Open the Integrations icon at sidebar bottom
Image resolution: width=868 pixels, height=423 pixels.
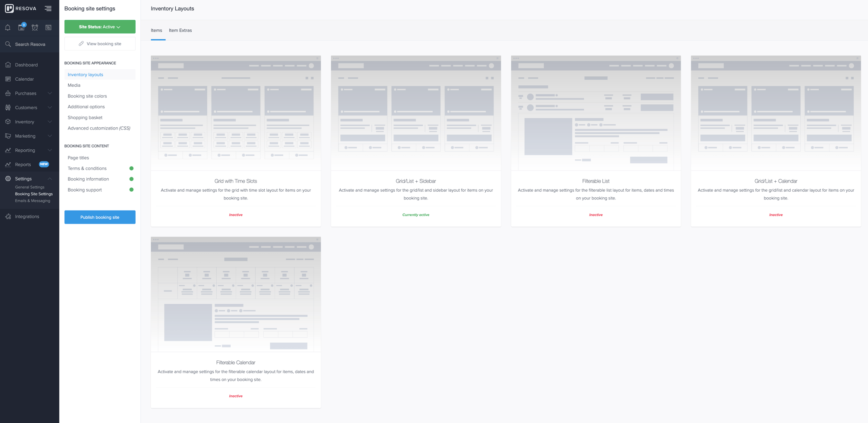7,216
